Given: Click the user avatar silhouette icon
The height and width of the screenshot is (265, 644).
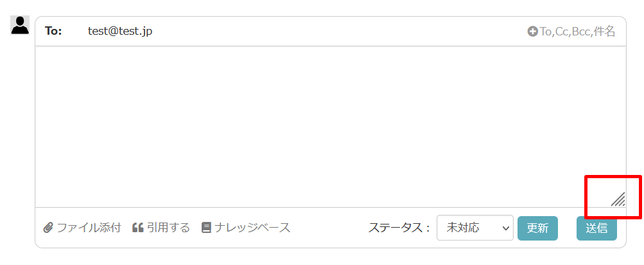Looking at the screenshot, I should (x=20, y=25).
